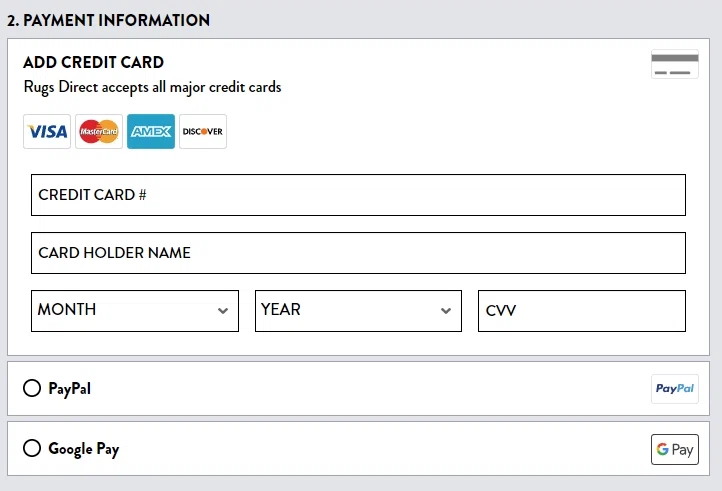Click the YEAR dropdown chevron arrow
This screenshot has height=491, width=722.
[446, 311]
